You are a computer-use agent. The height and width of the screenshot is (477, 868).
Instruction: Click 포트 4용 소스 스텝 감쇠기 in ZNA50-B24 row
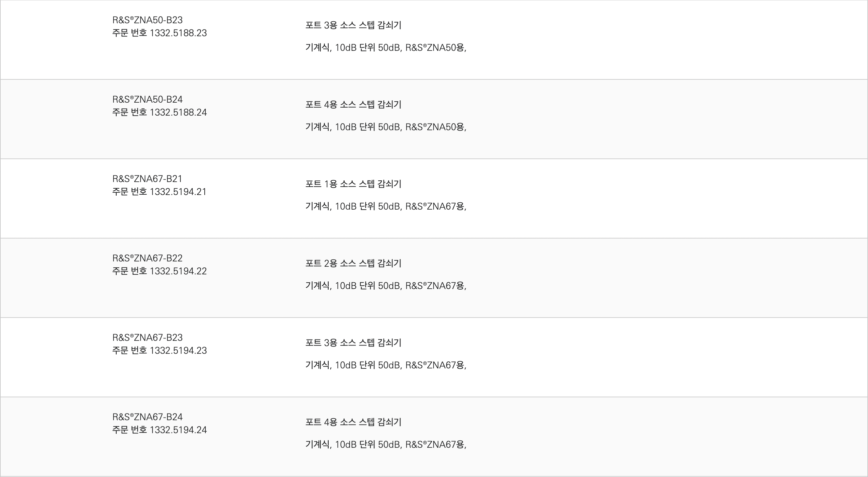tap(353, 105)
